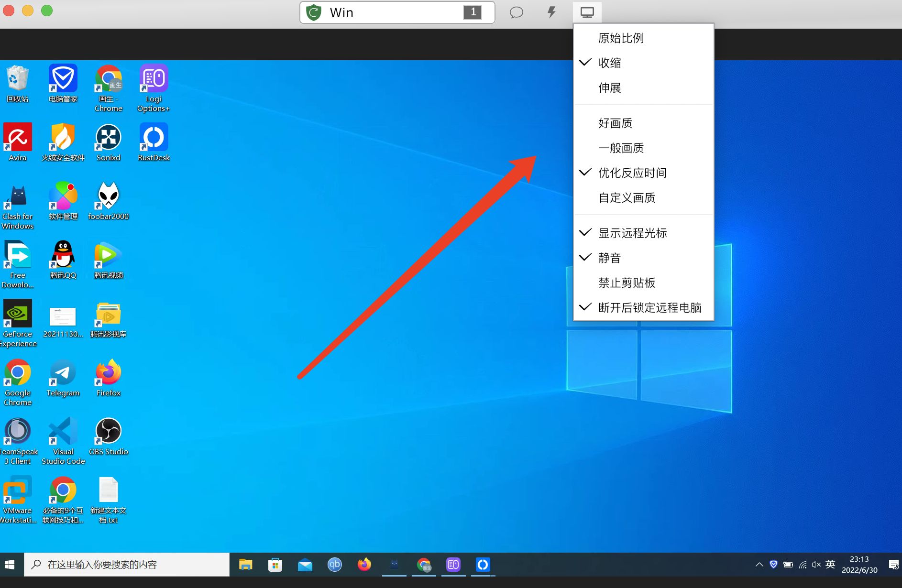Toggle 断开后锁定远程电脑 option
The width and height of the screenshot is (902, 588).
click(x=649, y=308)
